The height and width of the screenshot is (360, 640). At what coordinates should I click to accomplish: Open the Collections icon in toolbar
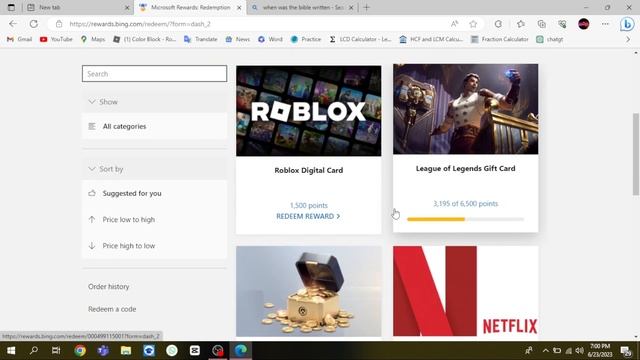pos(542,24)
